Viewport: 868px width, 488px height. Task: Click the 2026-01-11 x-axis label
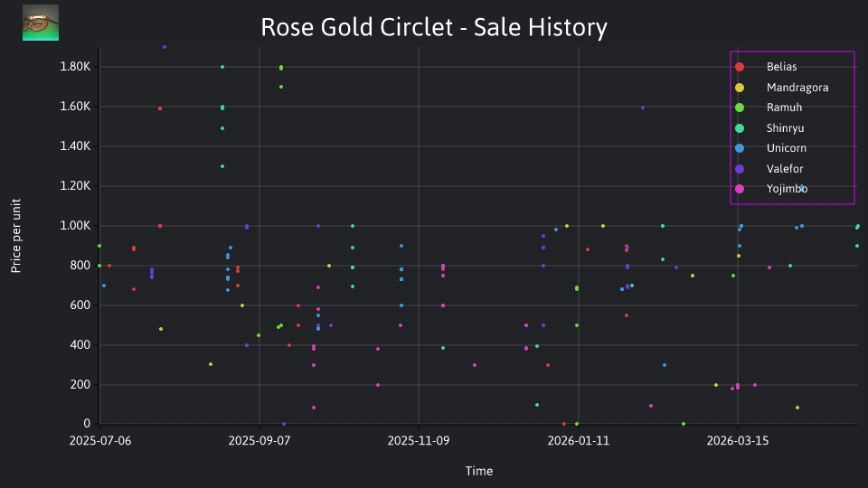(x=578, y=441)
